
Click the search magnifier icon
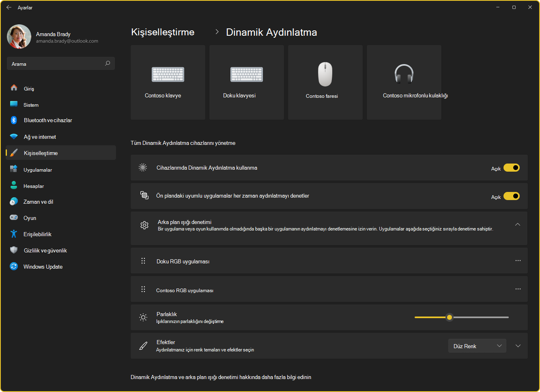click(108, 63)
